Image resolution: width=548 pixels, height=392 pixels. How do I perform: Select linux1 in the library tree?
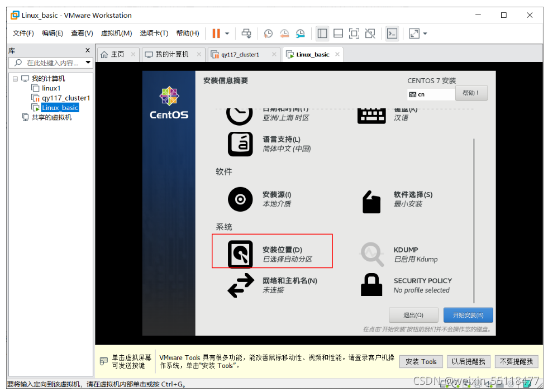pos(51,88)
